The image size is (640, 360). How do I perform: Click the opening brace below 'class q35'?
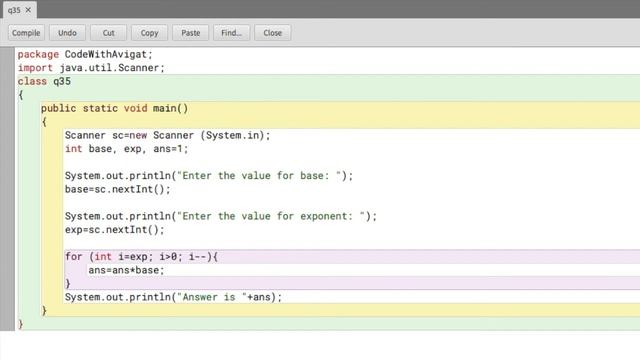click(20, 95)
